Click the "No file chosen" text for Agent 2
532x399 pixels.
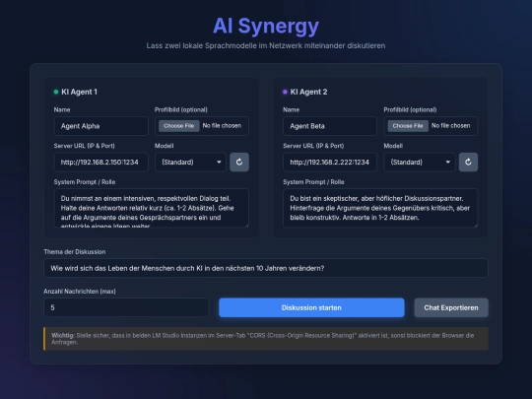(451, 125)
